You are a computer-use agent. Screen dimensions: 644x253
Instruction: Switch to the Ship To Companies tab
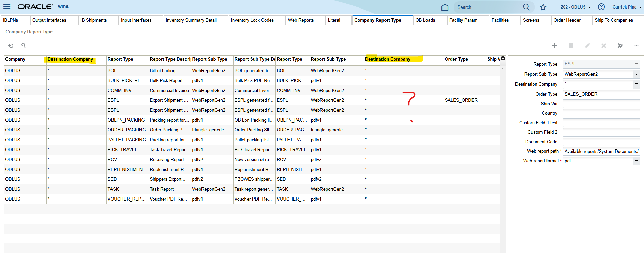pyautogui.click(x=618, y=20)
